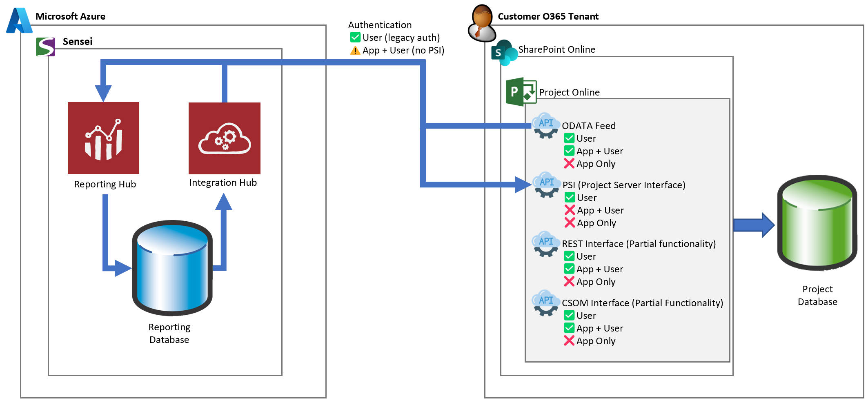Click the SharePoint Online logo icon
Image resolution: width=868 pixels, height=405 pixels.
pos(504,53)
